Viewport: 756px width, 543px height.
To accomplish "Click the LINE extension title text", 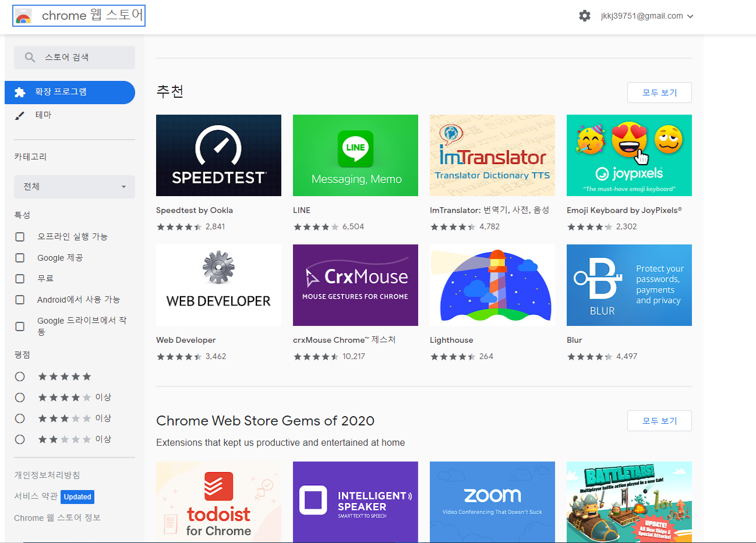I will [x=302, y=210].
